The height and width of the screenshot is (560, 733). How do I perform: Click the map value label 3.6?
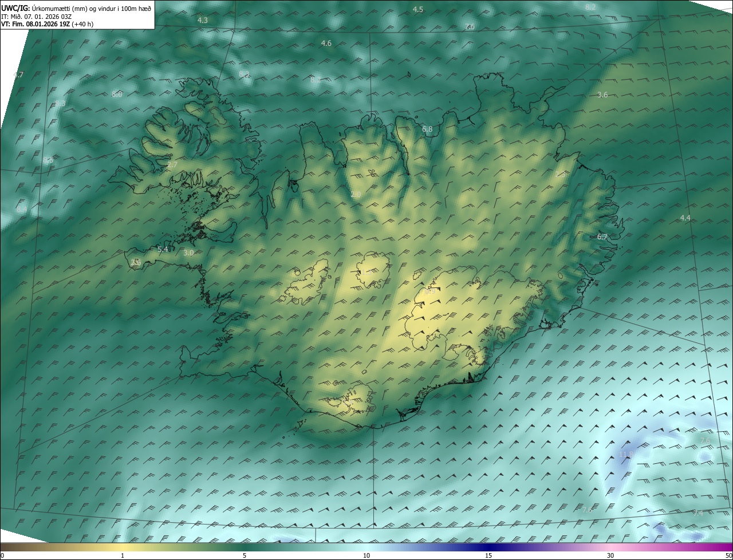pos(602,95)
